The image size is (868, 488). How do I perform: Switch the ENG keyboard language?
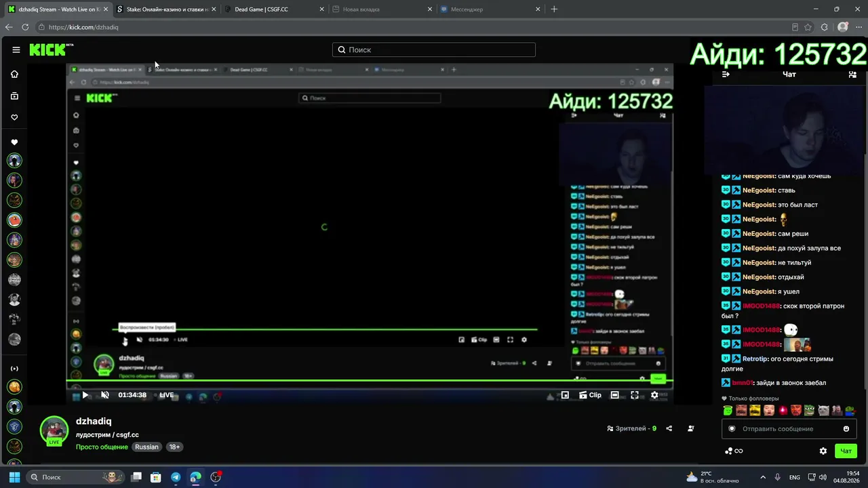(794, 477)
